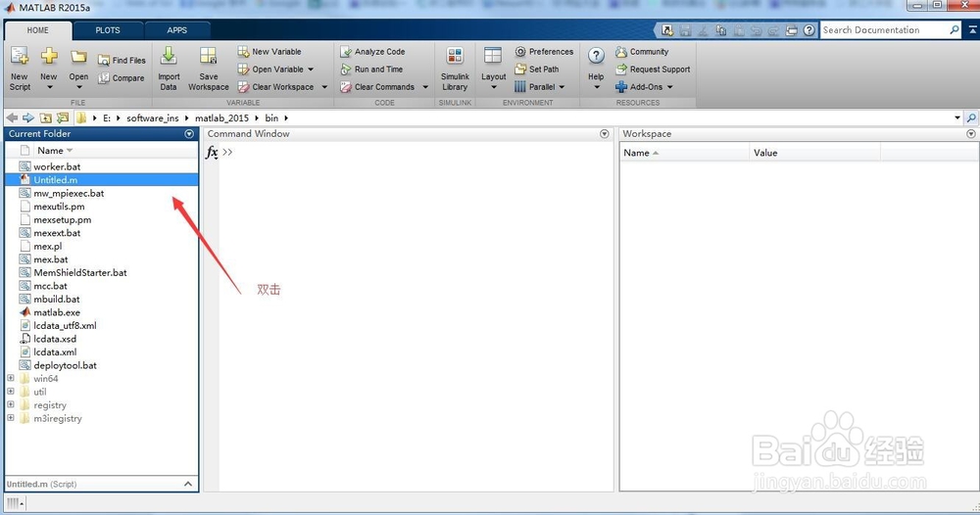Open the Open Variable dropdown arrow

(x=311, y=70)
